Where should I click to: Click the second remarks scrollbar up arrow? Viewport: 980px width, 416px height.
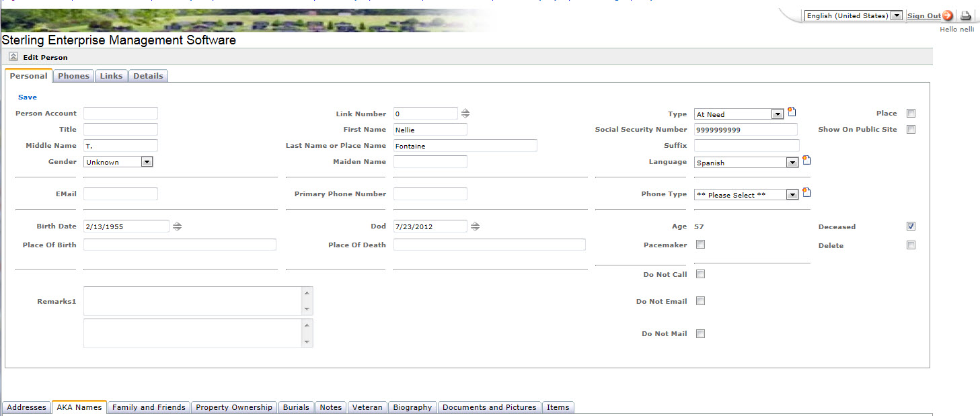point(307,325)
